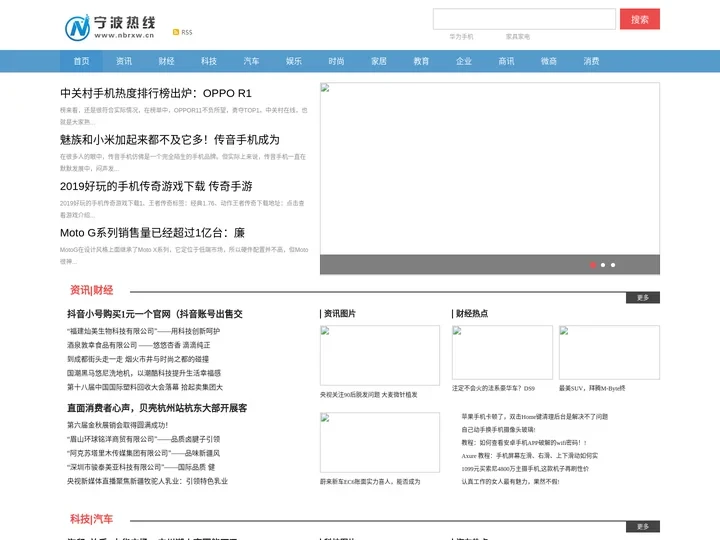
Task: Open article 苹果手机卡顿了，双击Home键
Action: 534,416
